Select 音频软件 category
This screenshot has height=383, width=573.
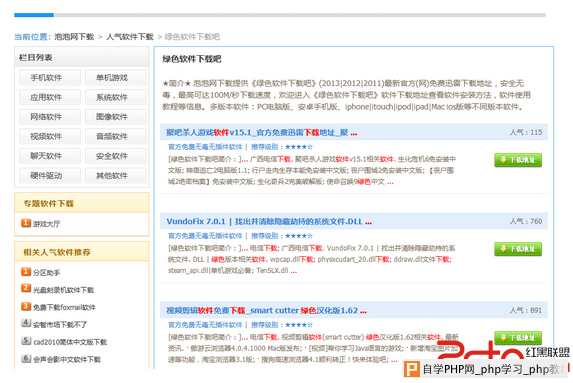[115, 136]
